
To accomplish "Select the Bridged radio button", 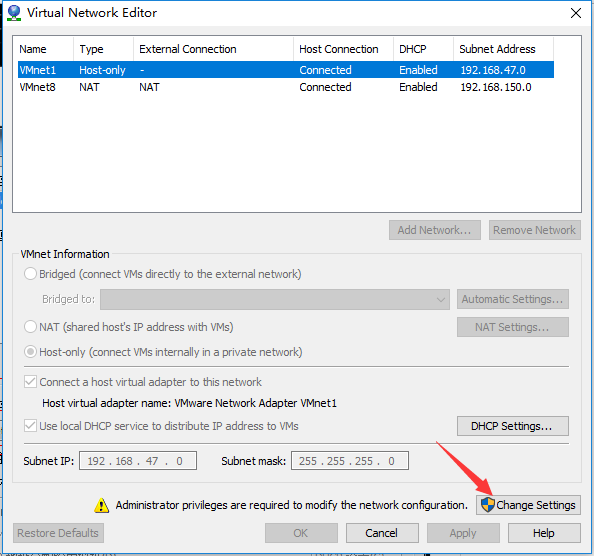I will [30, 274].
